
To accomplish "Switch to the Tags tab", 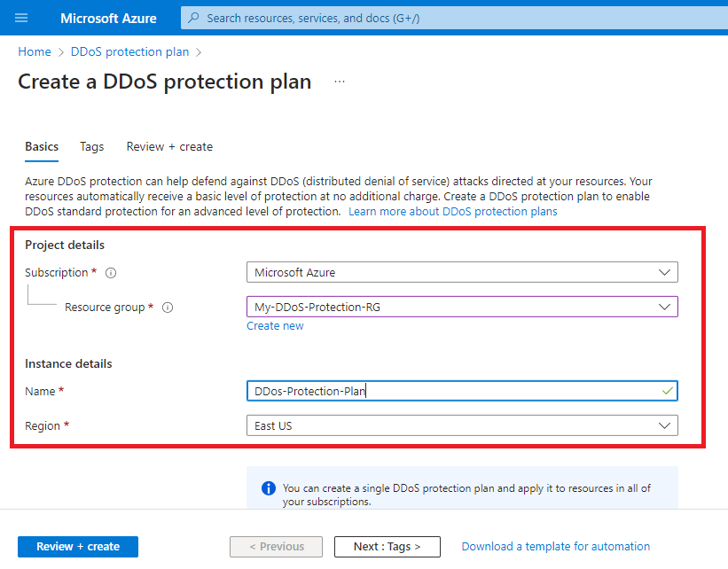I will pyautogui.click(x=91, y=146).
